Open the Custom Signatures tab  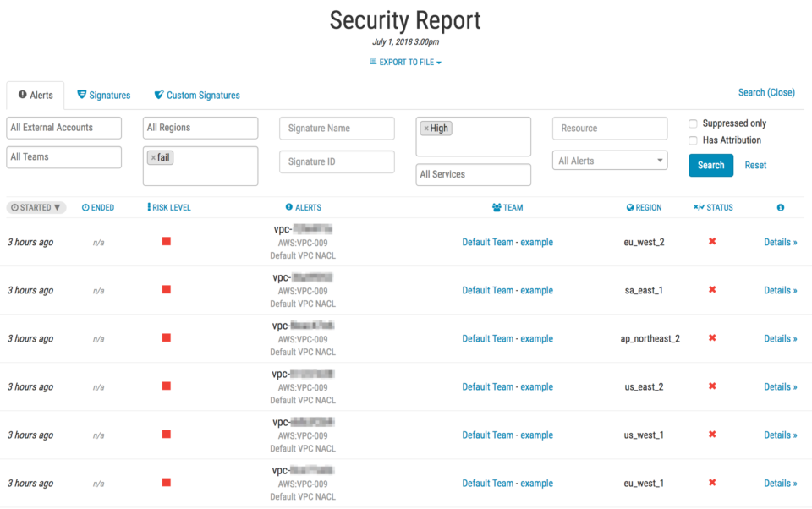tap(197, 96)
